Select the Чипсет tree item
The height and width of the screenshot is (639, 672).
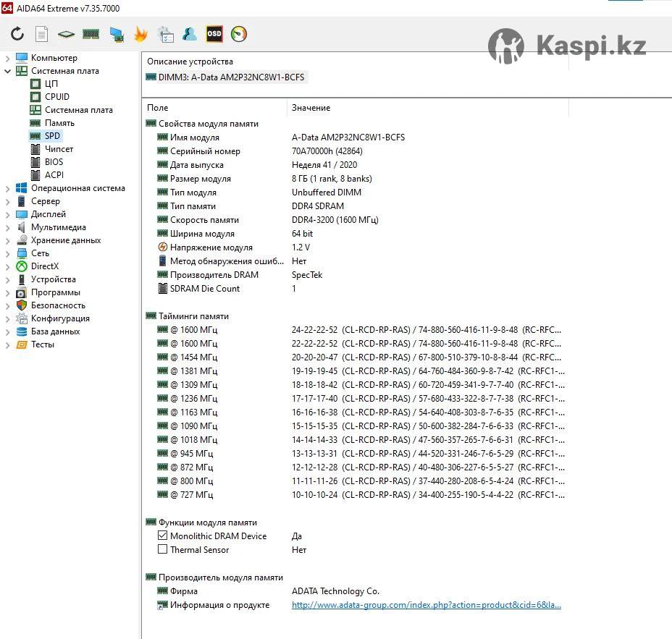pyautogui.click(x=59, y=149)
